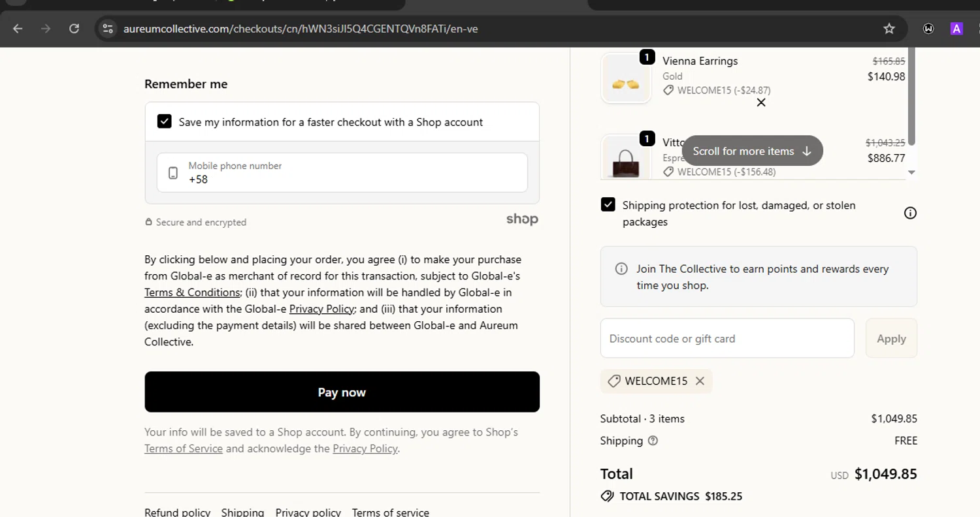Open Shipping footer link

pyautogui.click(x=243, y=512)
